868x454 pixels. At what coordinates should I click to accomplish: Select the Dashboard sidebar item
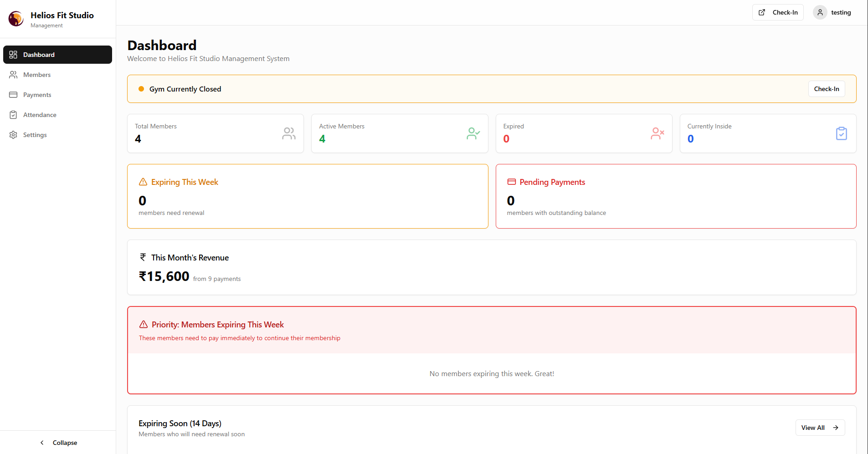click(57, 55)
